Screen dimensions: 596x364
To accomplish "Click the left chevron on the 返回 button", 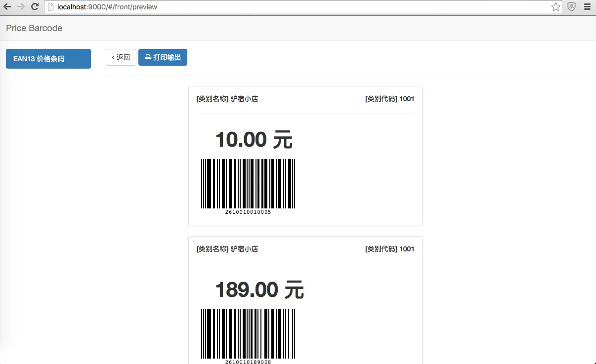I will 114,57.
